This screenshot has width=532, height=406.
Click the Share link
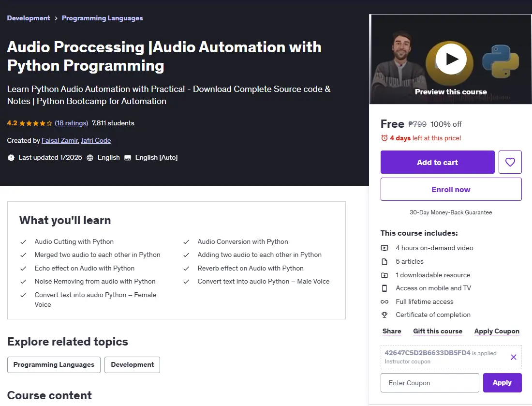pos(392,331)
